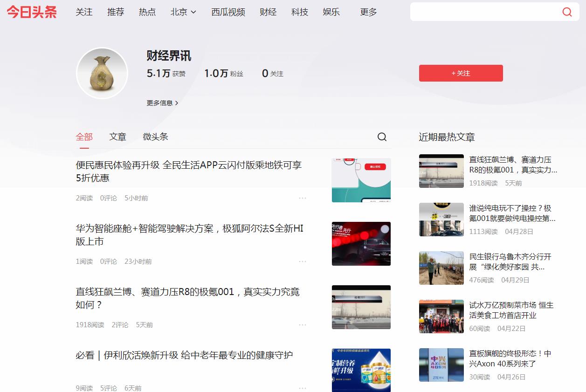Click 5评论 under 伊利欣活 article
Image resolution: width=586 pixels, height=392 pixels.
click(109, 388)
